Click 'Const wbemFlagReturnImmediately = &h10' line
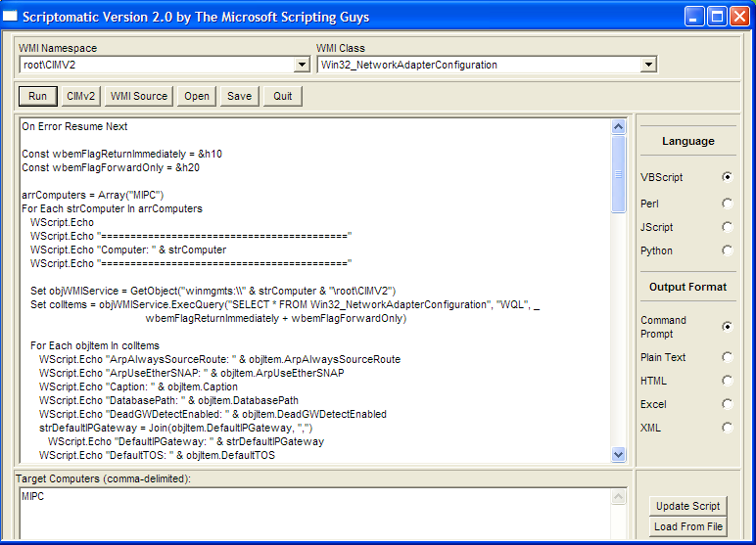The width and height of the screenshot is (756, 545). 122,154
